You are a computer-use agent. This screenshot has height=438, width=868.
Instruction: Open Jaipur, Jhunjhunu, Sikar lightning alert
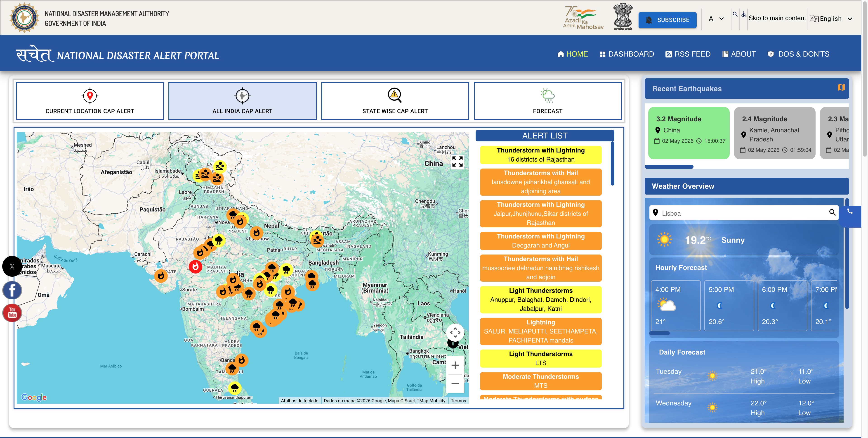[x=540, y=214]
